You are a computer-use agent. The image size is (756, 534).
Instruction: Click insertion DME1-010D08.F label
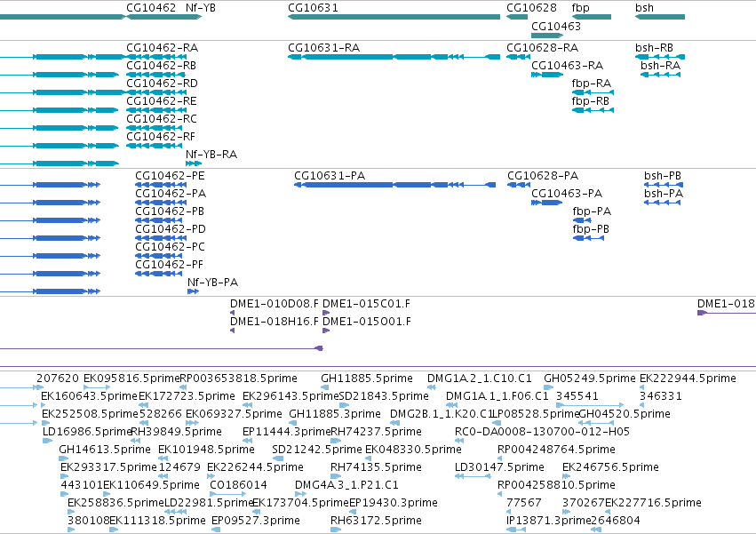click(x=275, y=304)
